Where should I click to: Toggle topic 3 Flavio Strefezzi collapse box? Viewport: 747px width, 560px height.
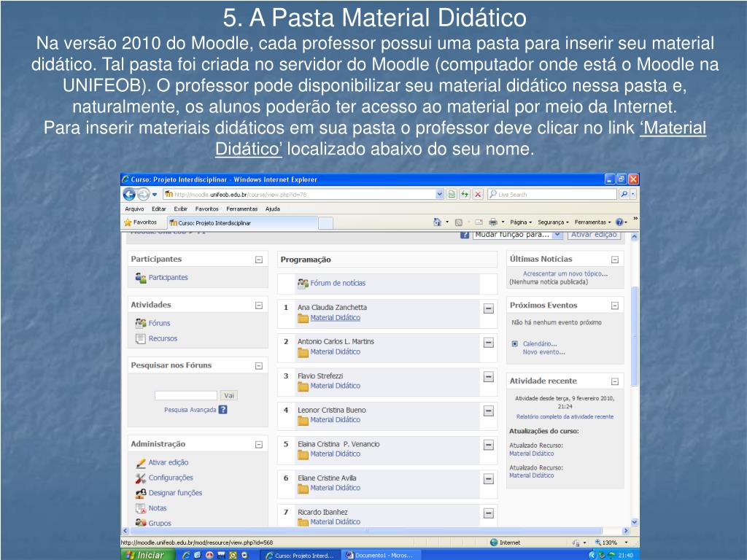tap(488, 377)
